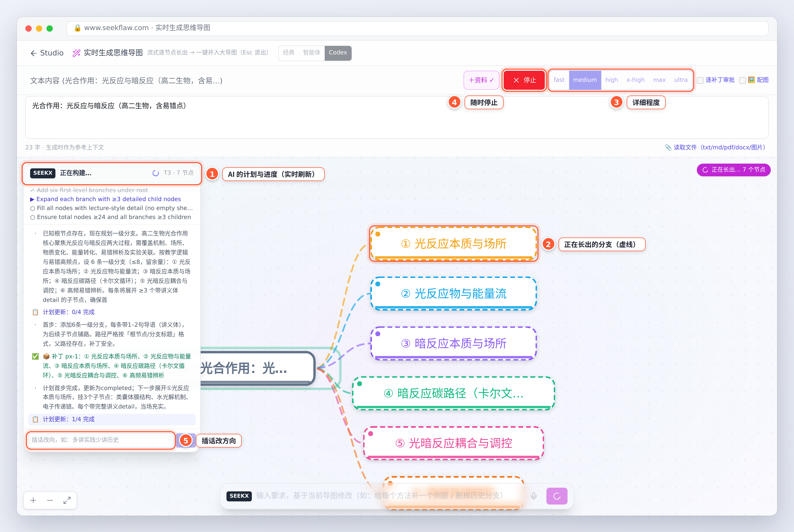Click the bottom 输入要求 prompt field
Image resolution: width=794 pixels, height=532 pixels.
390,496
